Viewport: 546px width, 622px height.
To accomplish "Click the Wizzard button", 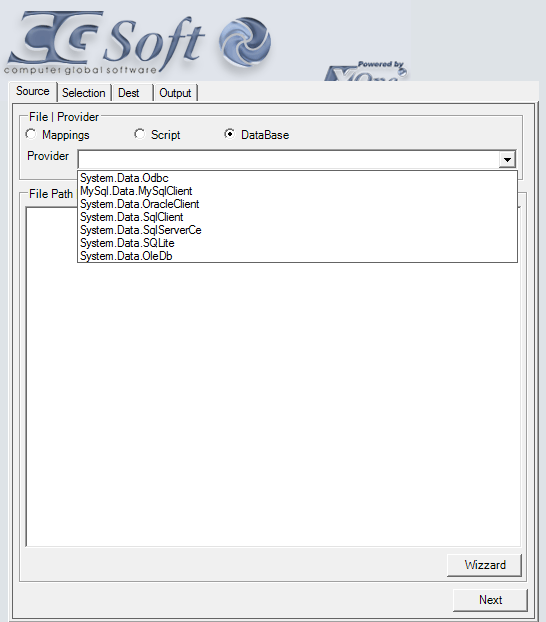I will coord(484,565).
